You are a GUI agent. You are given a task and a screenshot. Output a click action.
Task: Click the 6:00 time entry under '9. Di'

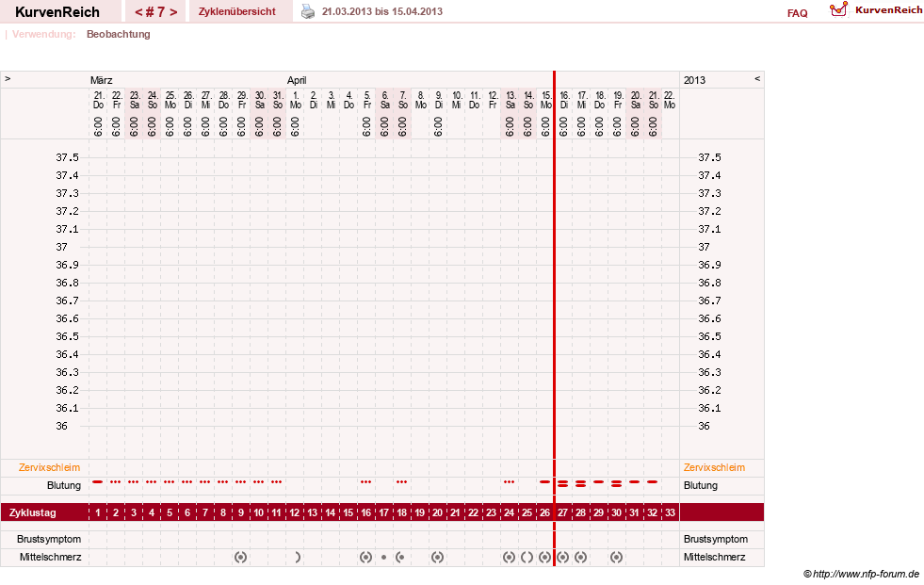(438, 126)
